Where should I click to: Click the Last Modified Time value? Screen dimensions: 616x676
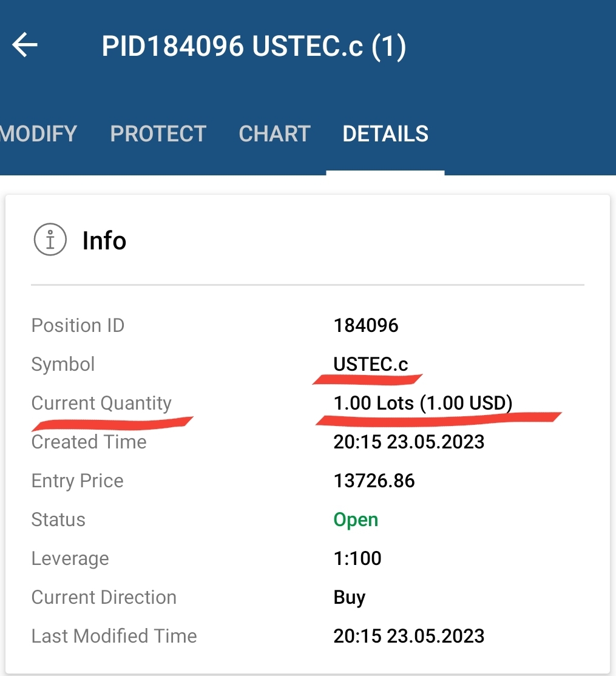point(408,636)
